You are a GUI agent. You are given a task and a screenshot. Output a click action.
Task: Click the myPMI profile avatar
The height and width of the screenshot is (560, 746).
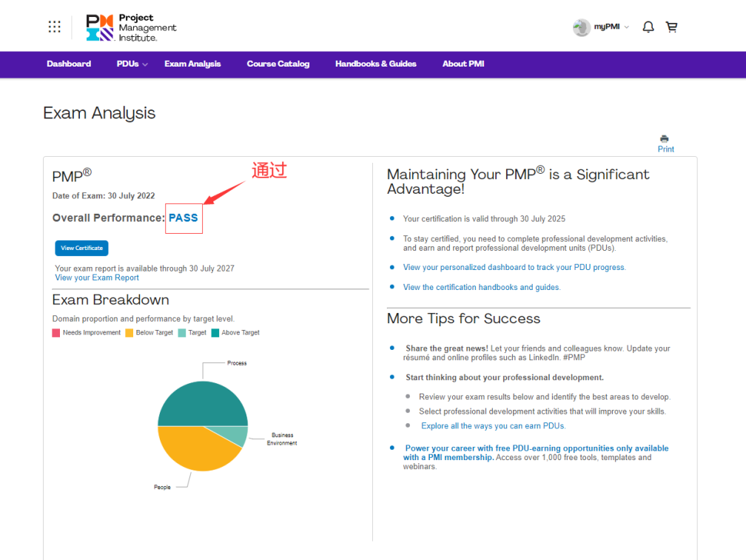click(582, 27)
